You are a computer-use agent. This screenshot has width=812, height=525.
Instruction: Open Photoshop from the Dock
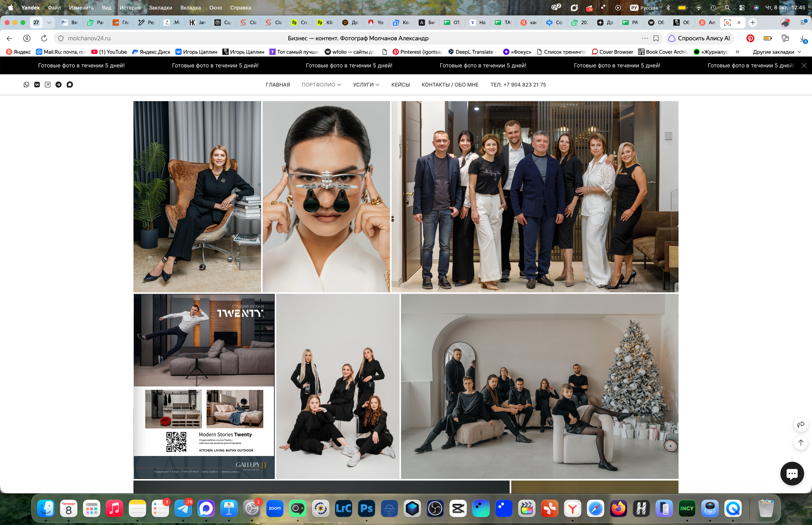(366, 508)
